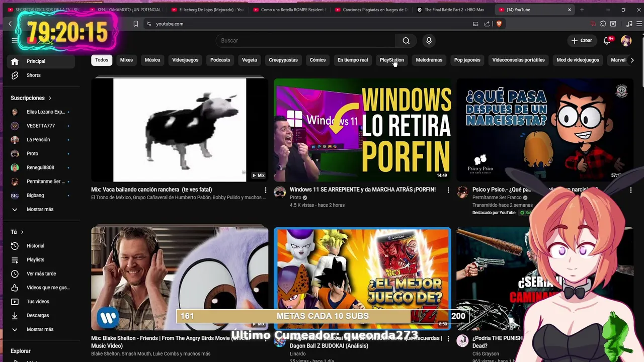Click the Crear button

click(582, 41)
